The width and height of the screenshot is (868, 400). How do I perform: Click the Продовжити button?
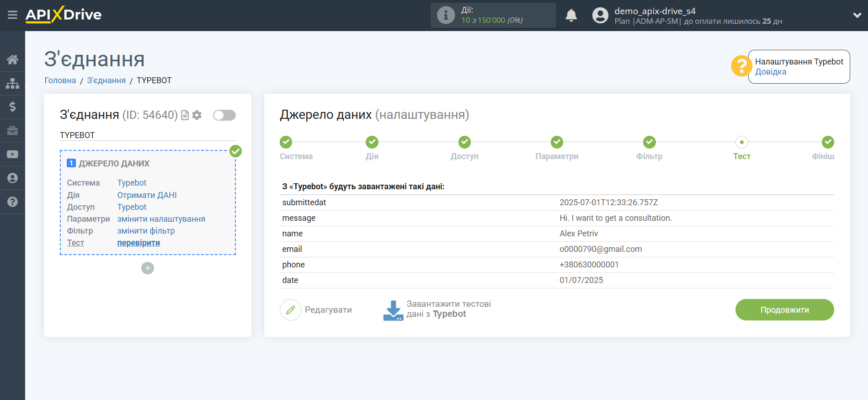pos(784,310)
